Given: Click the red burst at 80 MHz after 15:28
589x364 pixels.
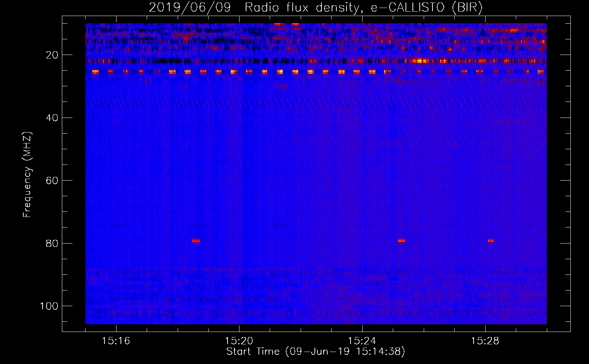Looking at the screenshot, I should click(x=491, y=241).
